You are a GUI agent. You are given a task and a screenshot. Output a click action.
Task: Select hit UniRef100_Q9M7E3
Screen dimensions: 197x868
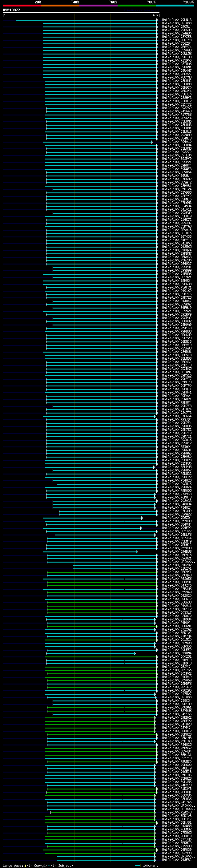click(177, 406)
